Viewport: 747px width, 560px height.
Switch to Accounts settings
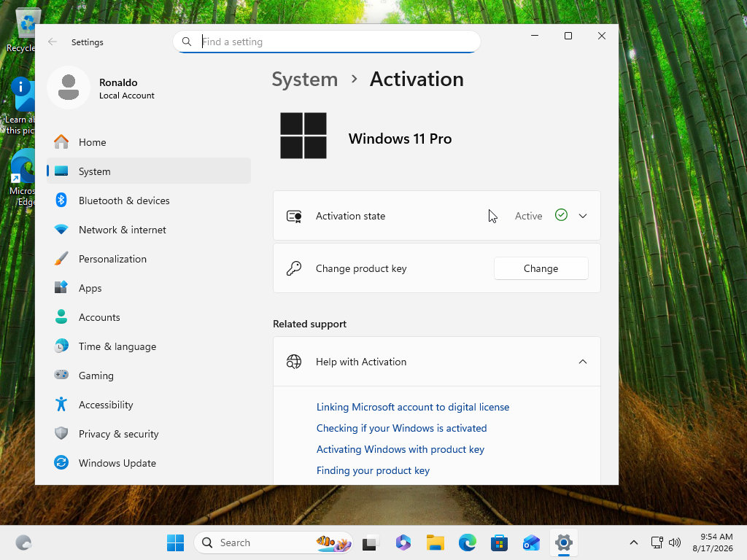[x=149, y=316]
